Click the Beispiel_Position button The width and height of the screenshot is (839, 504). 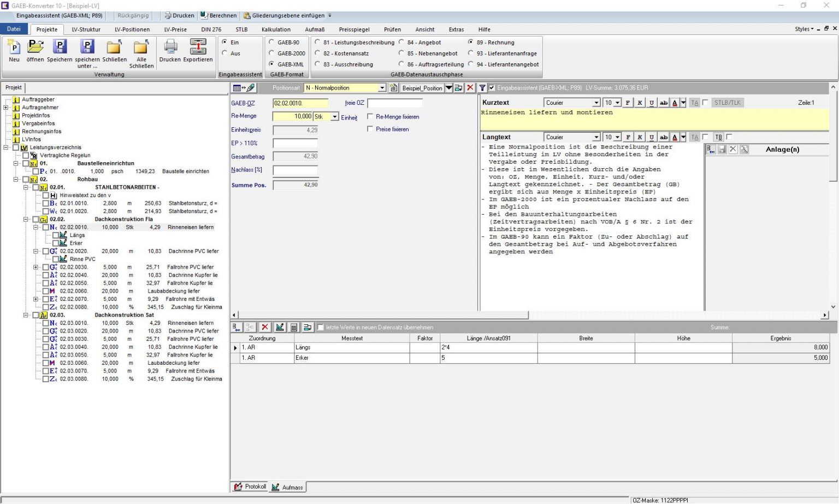coord(422,88)
